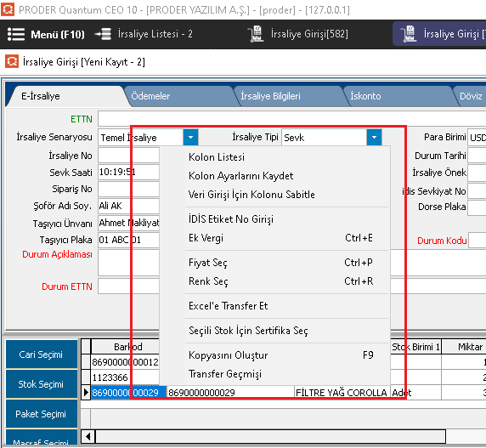This screenshot has width=486, height=448.
Task: Click the current row arrow indicator in grid
Action: [86, 393]
